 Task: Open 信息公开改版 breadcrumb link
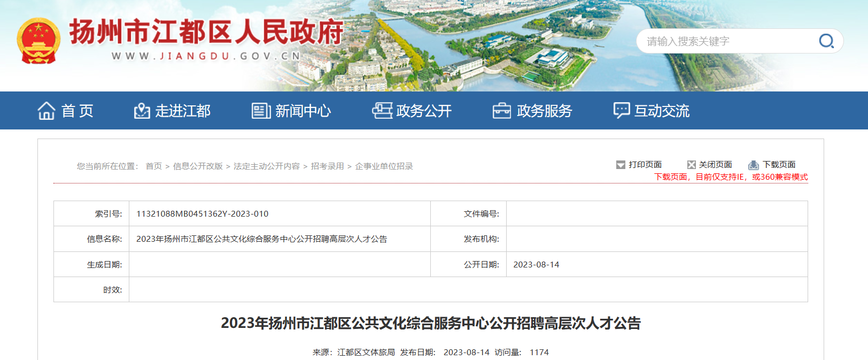click(198, 166)
